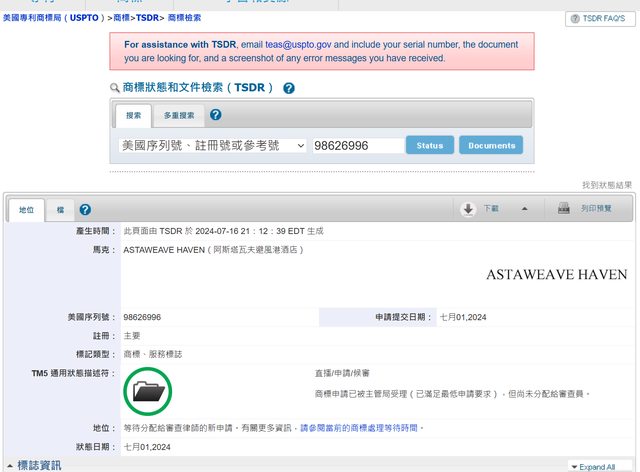Select the 地位 status tab
The image size is (640, 472).
26,210
